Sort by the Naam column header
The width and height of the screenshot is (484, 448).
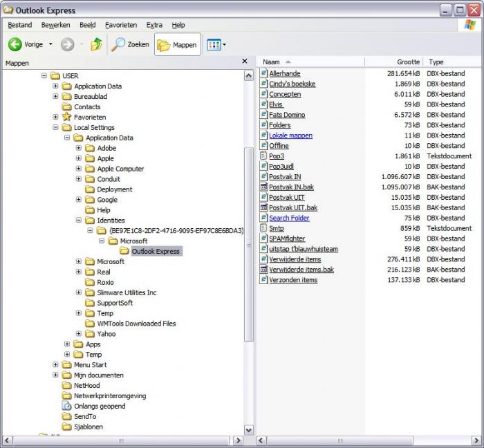pyautogui.click(x=310, y=62)
